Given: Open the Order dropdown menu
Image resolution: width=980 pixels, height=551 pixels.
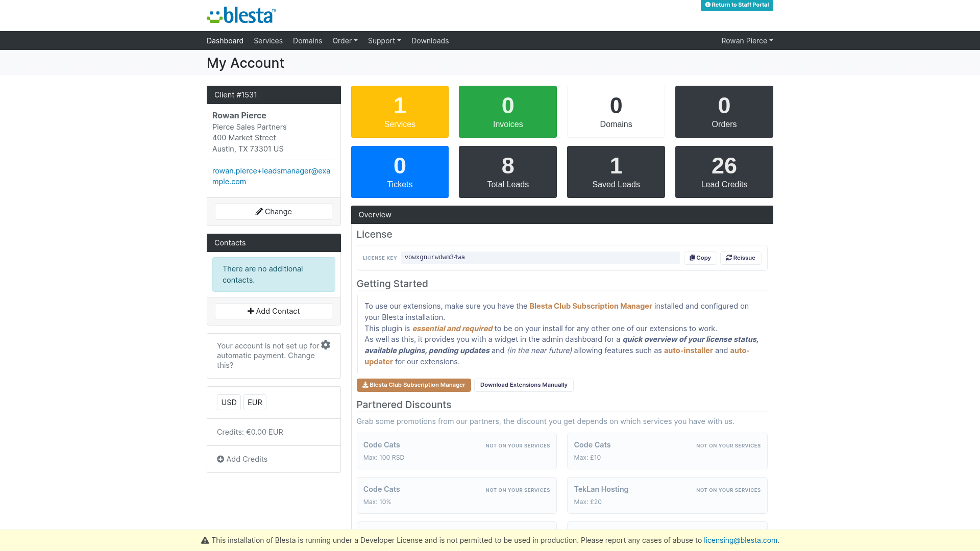Looking at the screenshot, I should pos(345,41).
